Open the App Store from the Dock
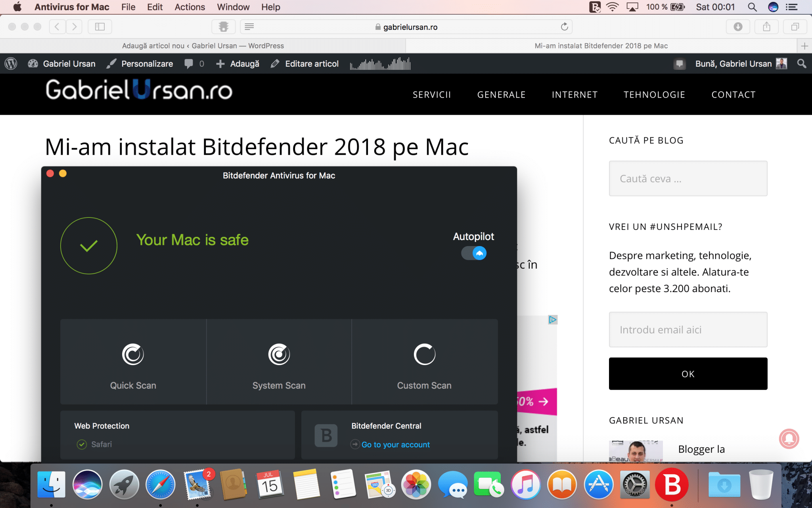 (598, 485)
